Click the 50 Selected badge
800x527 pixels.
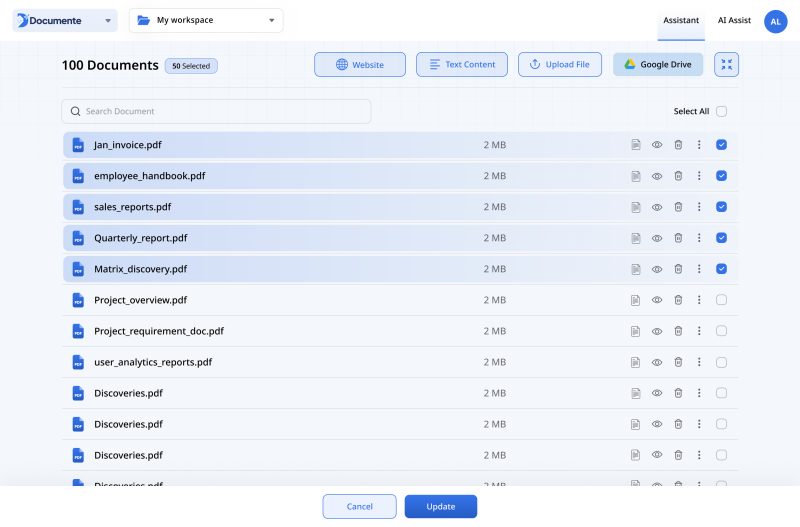[191, 66]
